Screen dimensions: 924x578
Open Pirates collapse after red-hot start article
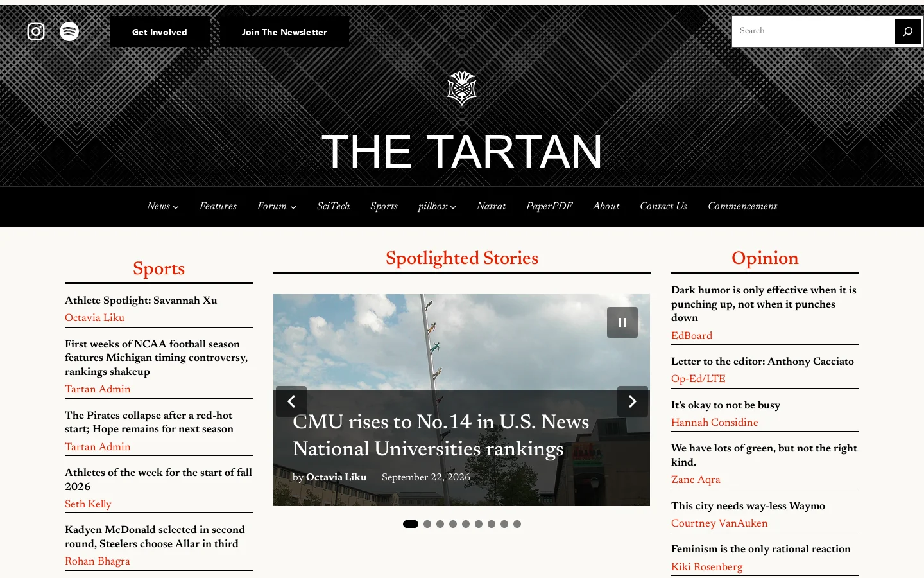pos(149,423)
